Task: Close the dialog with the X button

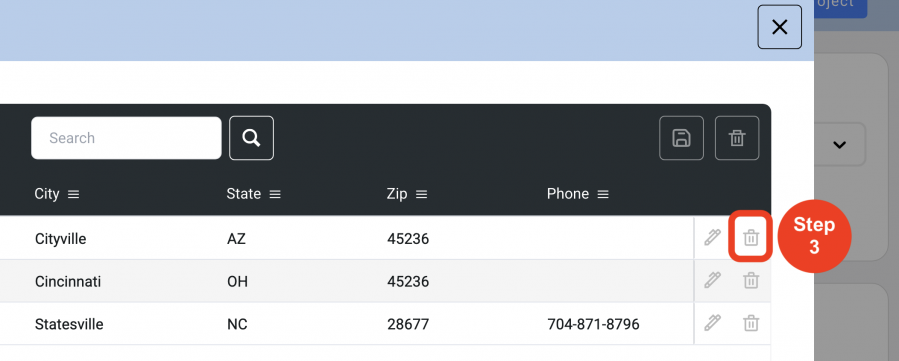Action: pyautogui.click(x=780, y=27)
